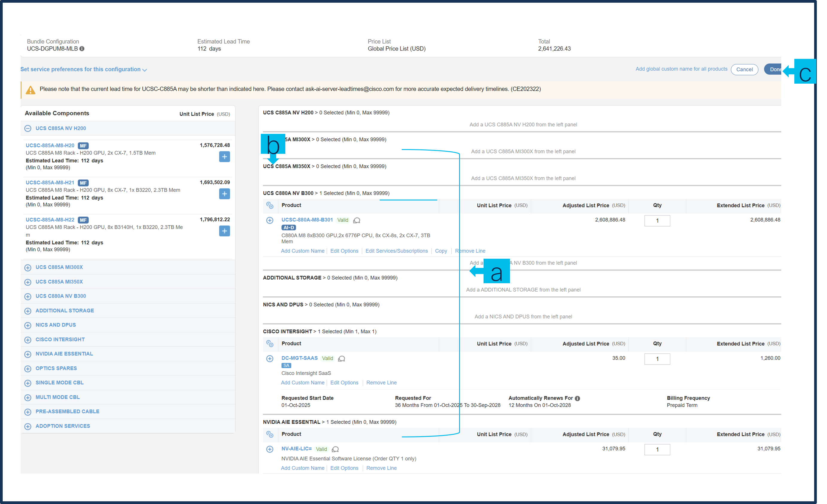Open service preferences configuration dropdown
The width and height of the screenshot is (827, 504).
tap(83, 69)
